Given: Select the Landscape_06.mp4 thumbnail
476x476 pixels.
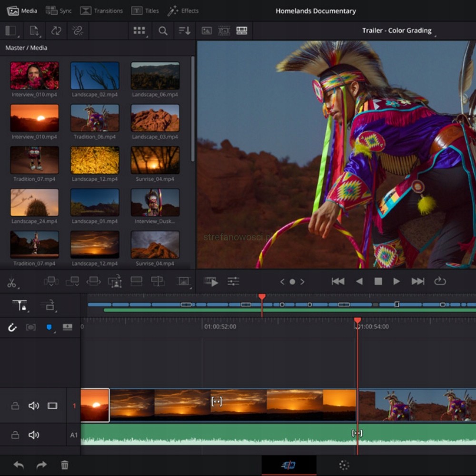Looking at the screenshot, I should (155, 76).
